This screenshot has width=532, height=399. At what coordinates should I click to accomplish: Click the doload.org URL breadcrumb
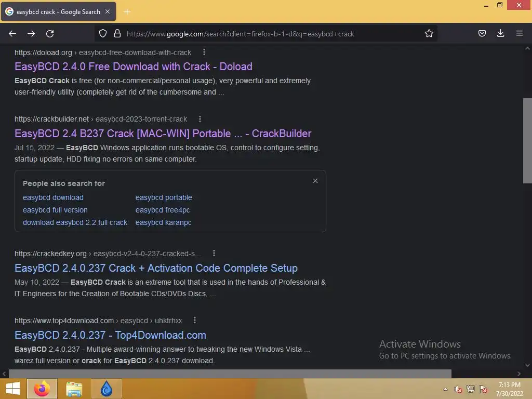pos(103,52)
